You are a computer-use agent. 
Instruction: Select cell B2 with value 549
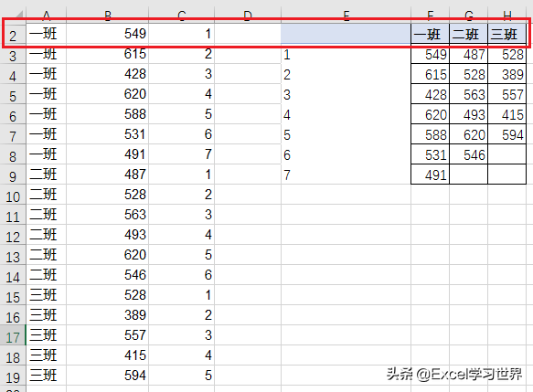pyautogui.click(x=107, y=34)
